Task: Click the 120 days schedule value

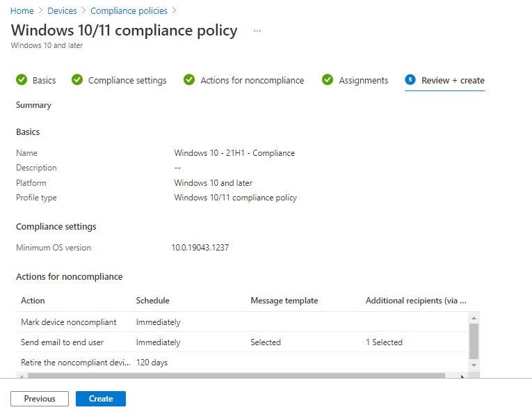Action: (x=152, y=363)
